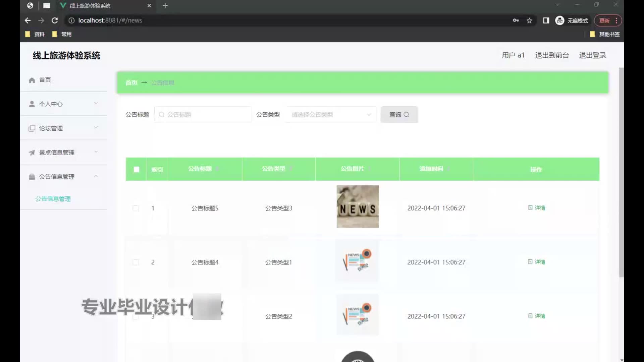This screenshot has height=362, width=644.
Task: Bookmark this page with the star icon
Action: (x=529, y=20)
